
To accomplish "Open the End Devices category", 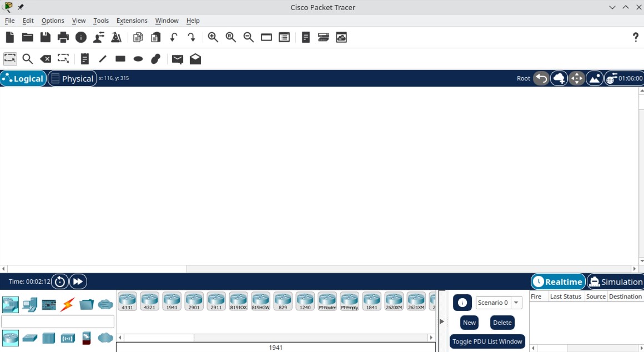I will point(29,304).
